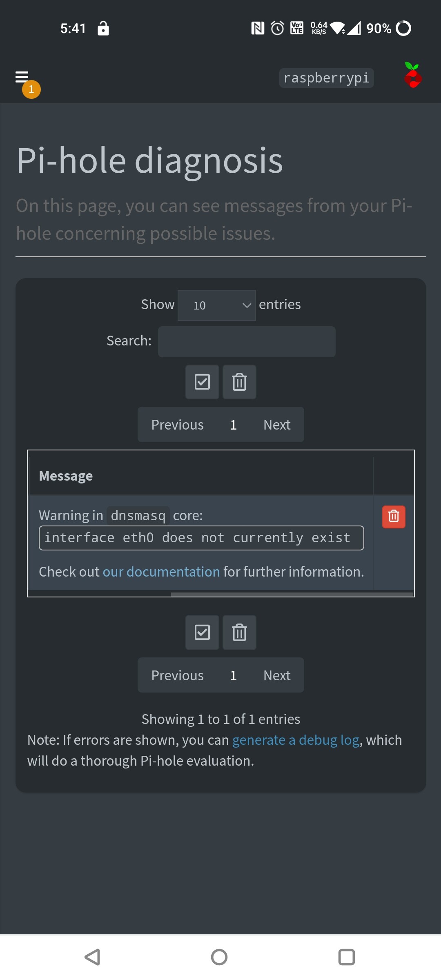Go to Next page in top pagination

coord(277,425)
